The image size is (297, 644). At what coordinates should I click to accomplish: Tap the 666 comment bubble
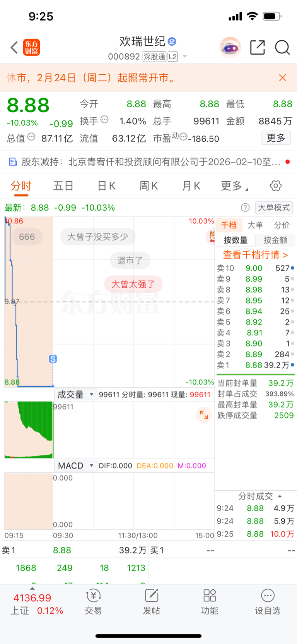[27, 237]
